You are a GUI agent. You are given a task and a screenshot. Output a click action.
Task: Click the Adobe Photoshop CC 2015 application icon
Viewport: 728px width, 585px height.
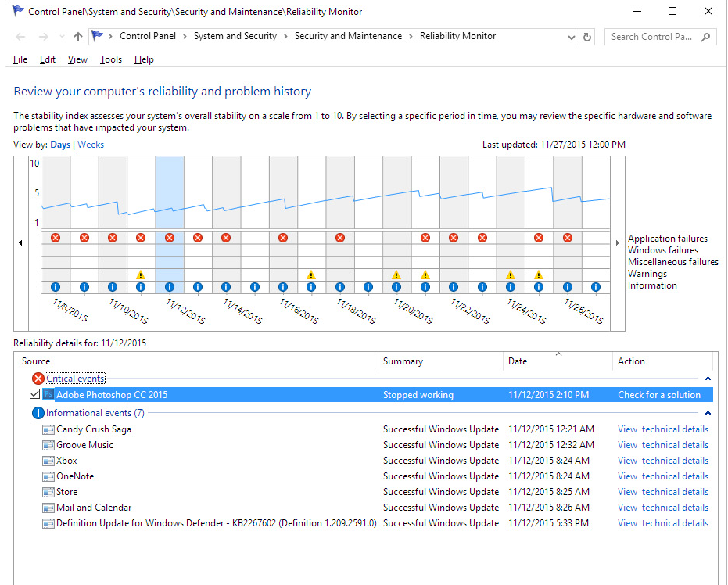49,394
